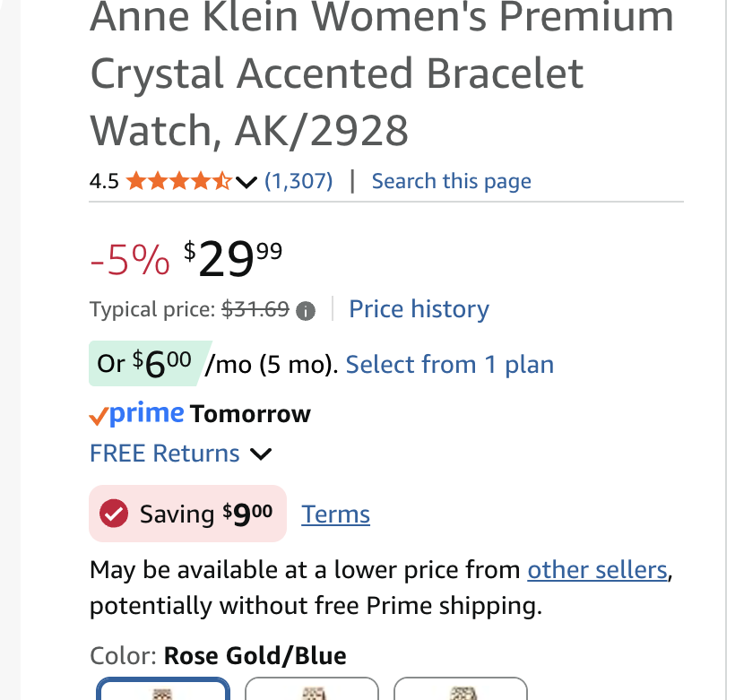Viewport: 735px width, 700px height.
Task: Click the Search this page link
Action: pyautogui.click(x=451, y=182)
